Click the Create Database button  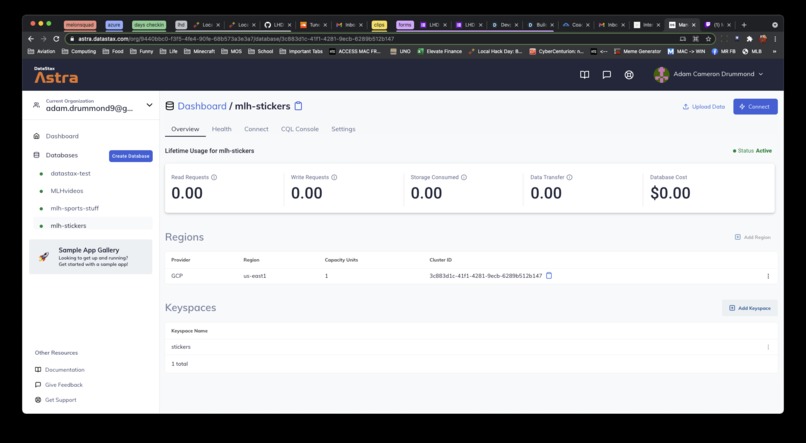point(131,156)
